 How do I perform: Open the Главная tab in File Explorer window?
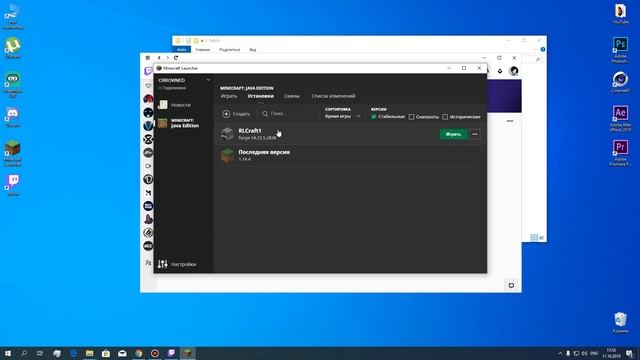pyautogui.click(x=202, y=50)
